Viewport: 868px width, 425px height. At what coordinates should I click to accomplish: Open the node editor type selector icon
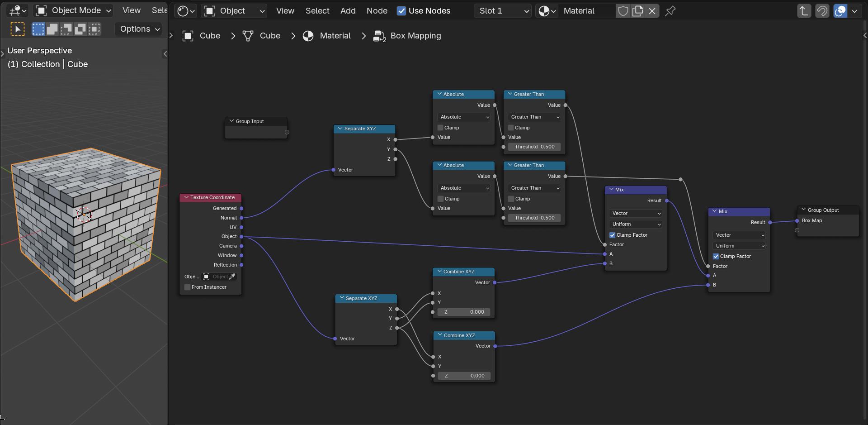pyautogui.click(x=186, y=11)
